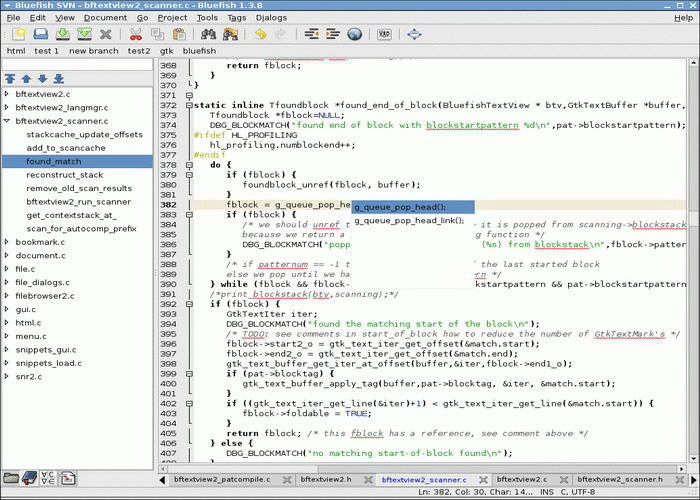This screenshot has width=700, height=500.
Task: Open the filebrowser panel icon at bottom left
Action: [11, 478]
